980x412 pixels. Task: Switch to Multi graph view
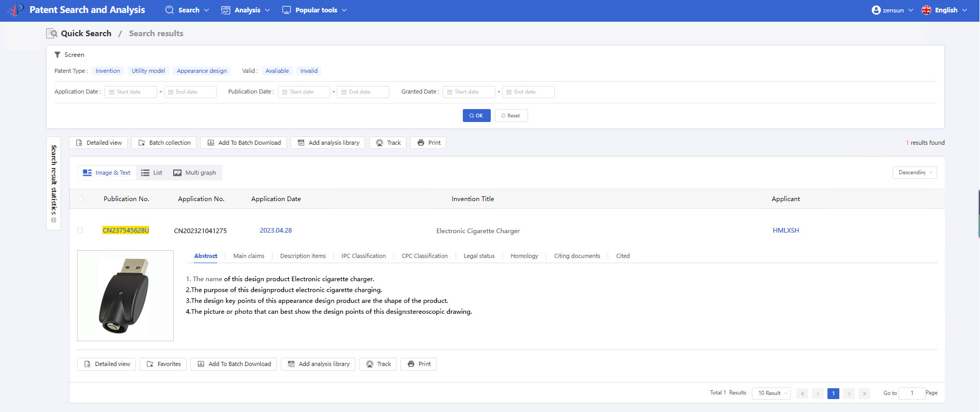coord(194,173)
